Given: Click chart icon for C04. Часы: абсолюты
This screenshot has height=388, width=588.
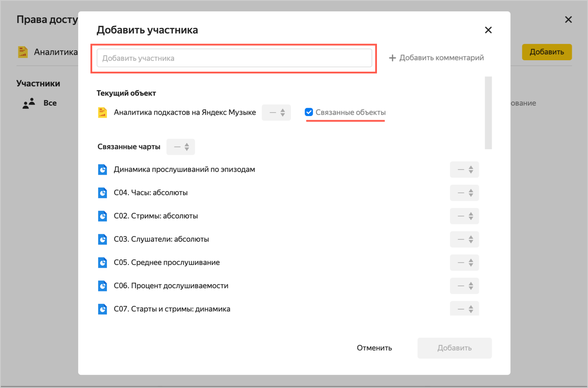Looking at the screenshot, I should pos(102,193).
